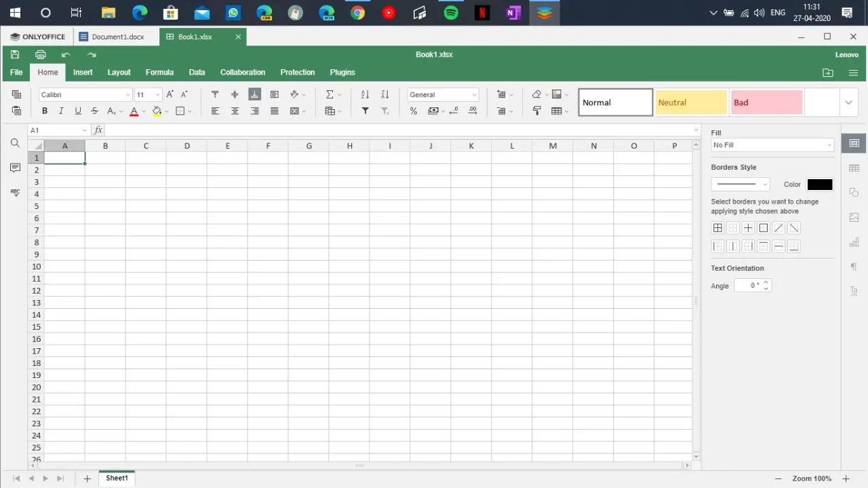Select the Sort Ascending icon
868x488 pixels.
(363, 94)
